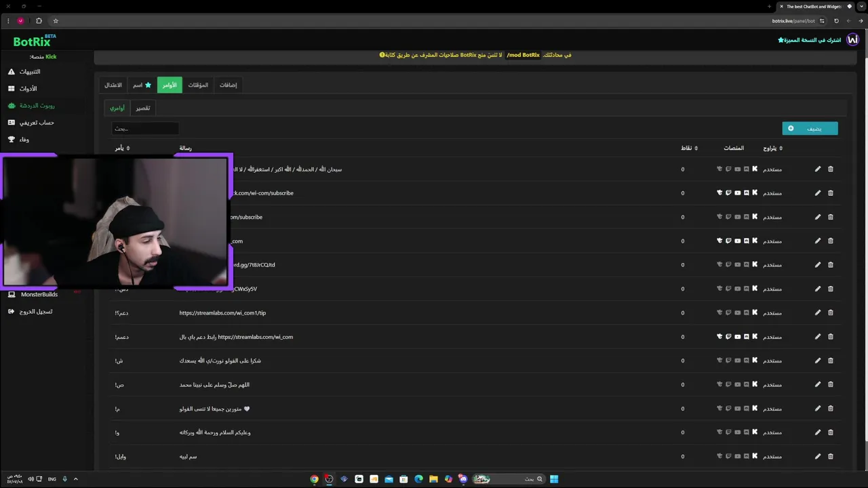
Task: Delete the discord.gg command row
Action: [x=831, y=264]
